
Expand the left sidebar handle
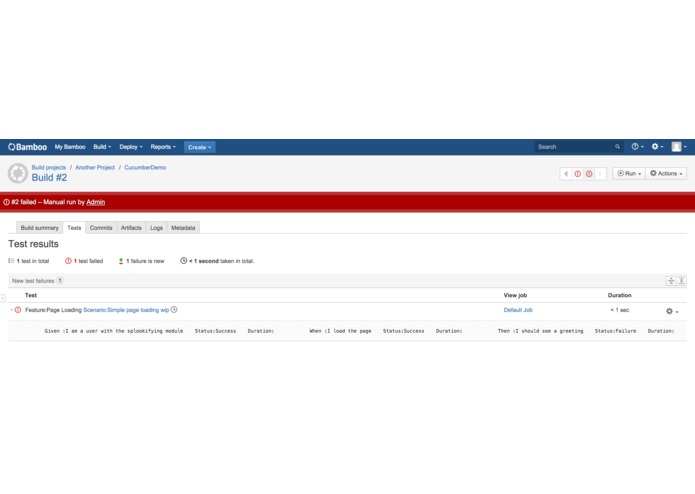point(2,298)
